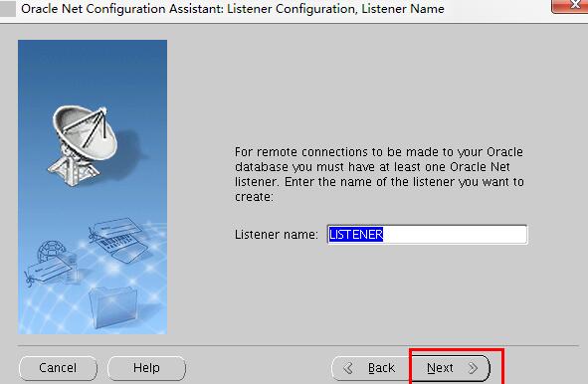Click the translucent folder graphic in banner
The width and height of the screenshot is (588, 384).
tap(112, 307)
